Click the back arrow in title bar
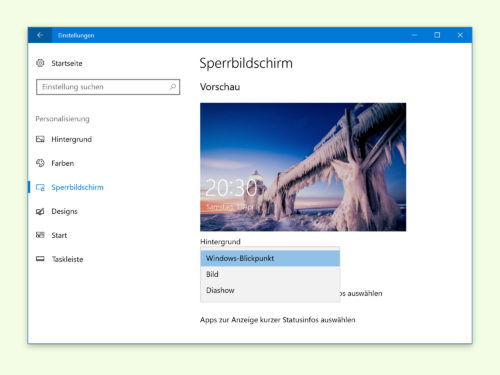Screen dimensions: 500x375 point(40,35)
